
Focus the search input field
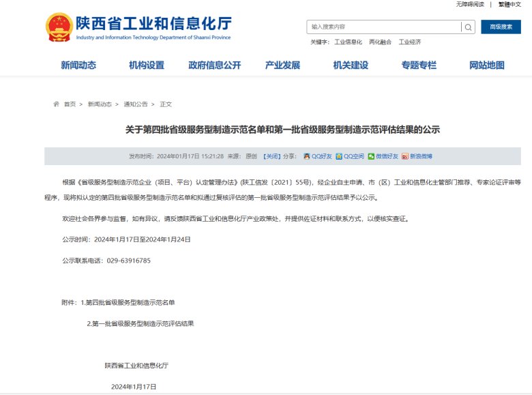pyautogui.click(x=383, y=27)
